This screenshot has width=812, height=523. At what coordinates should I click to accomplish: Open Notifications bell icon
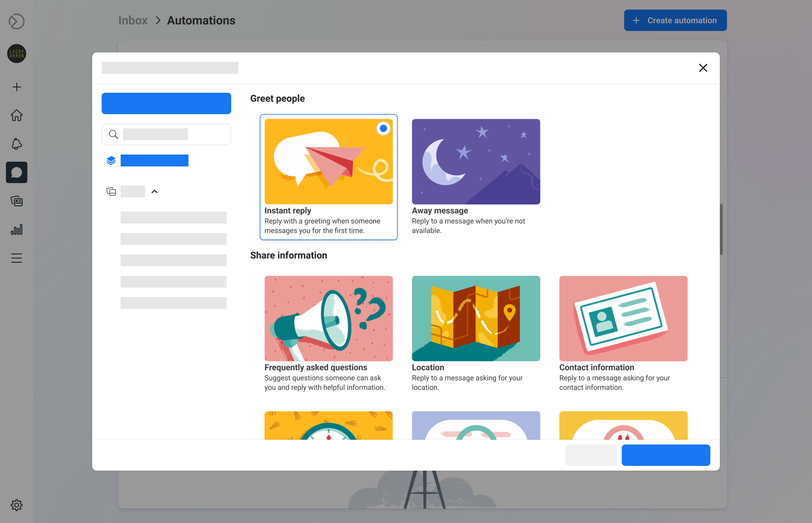16,144
